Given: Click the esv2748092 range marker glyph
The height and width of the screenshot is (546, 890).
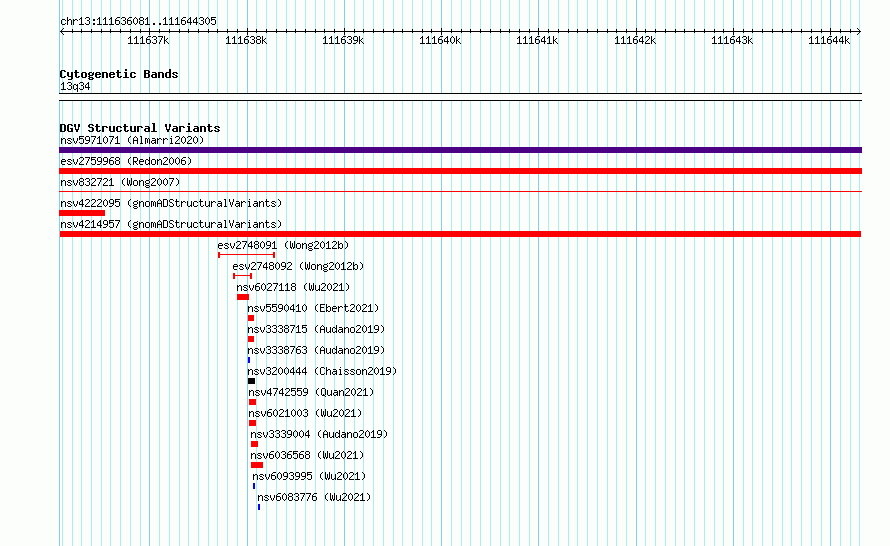Looking at the screenshot, I should coord(242,276).
